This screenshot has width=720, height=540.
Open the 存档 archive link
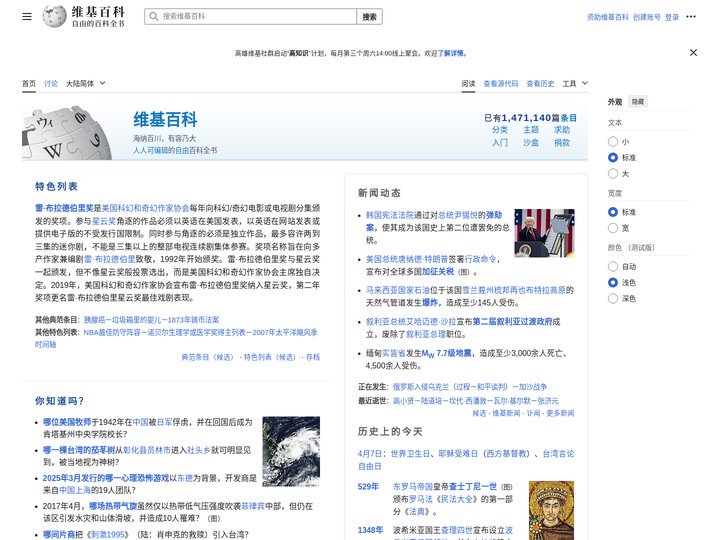pos(313,357)
